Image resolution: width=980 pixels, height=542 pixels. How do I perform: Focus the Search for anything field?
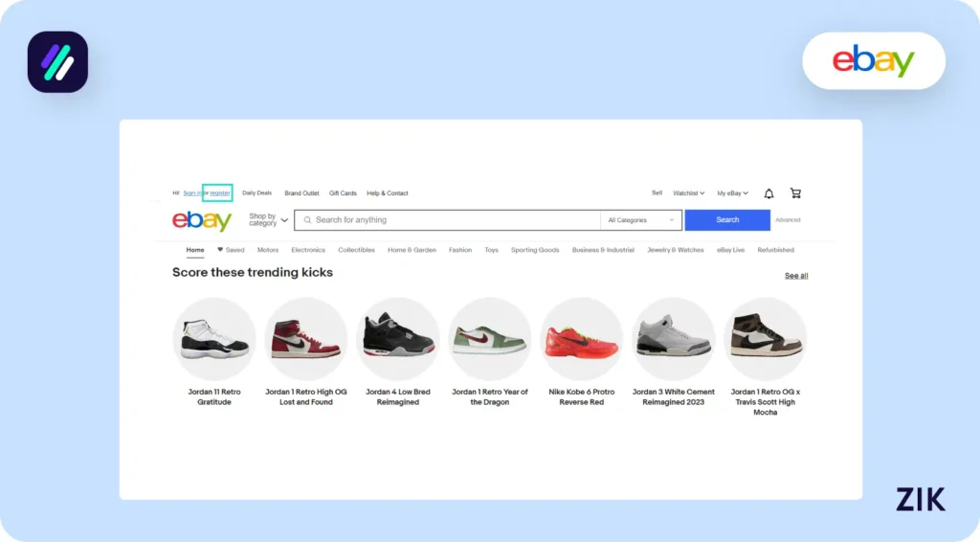point(448,220)
